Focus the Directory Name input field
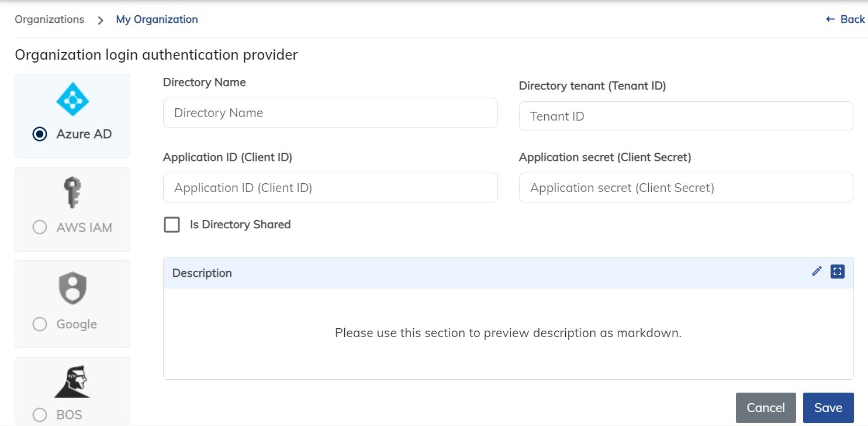This screenshot has width=868, height=426. pos(330,113)
